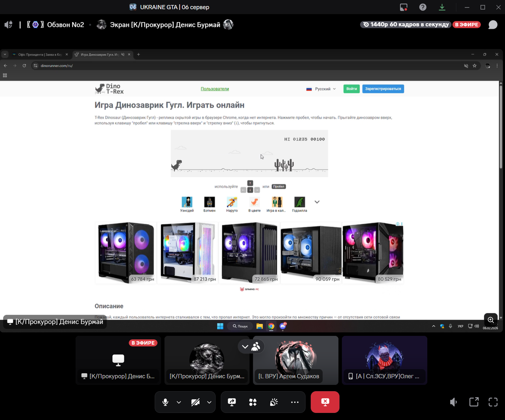
Task: Click the magnifier zoom icon on stream
Action: (x=490, y=320)
